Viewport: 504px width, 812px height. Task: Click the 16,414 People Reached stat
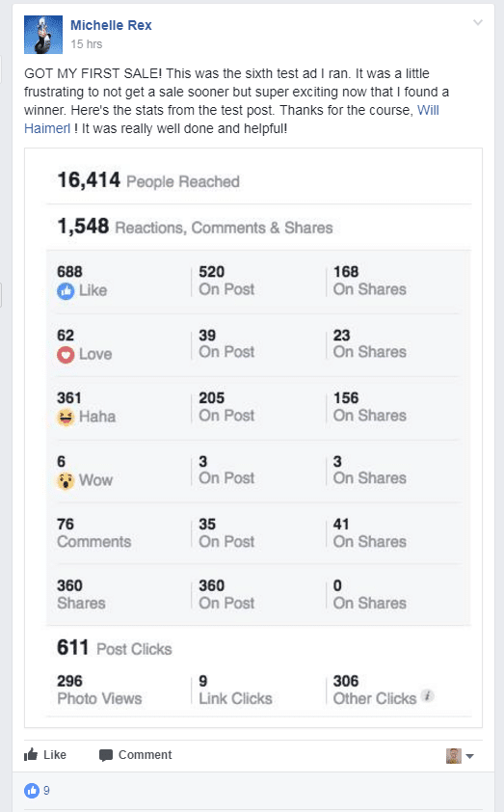(x=148, y=180)
